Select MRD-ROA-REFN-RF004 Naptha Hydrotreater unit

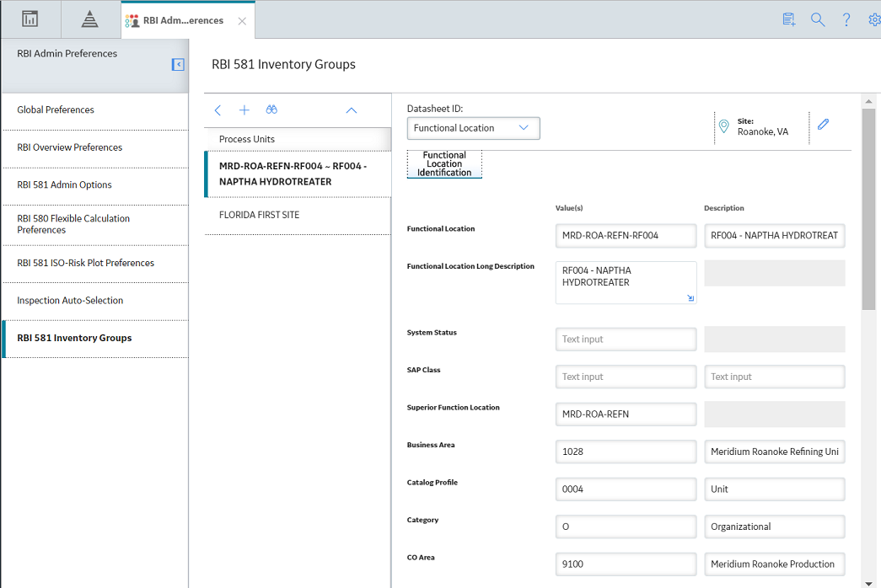[x=298, y=174]
